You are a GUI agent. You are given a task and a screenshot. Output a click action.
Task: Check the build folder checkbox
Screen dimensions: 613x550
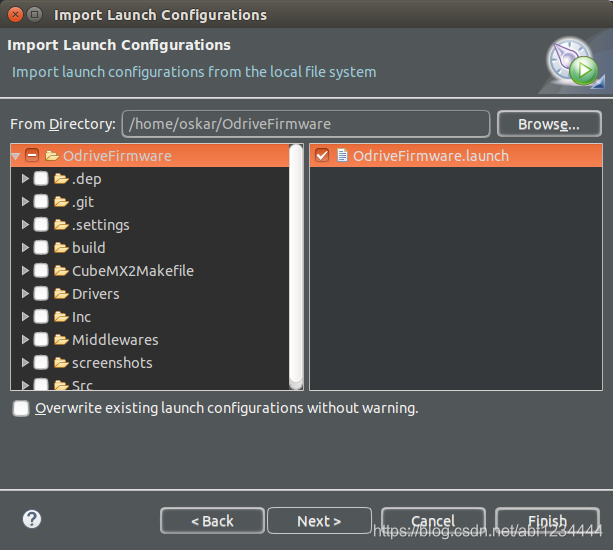pyautogui.click(x=41, y=247)
